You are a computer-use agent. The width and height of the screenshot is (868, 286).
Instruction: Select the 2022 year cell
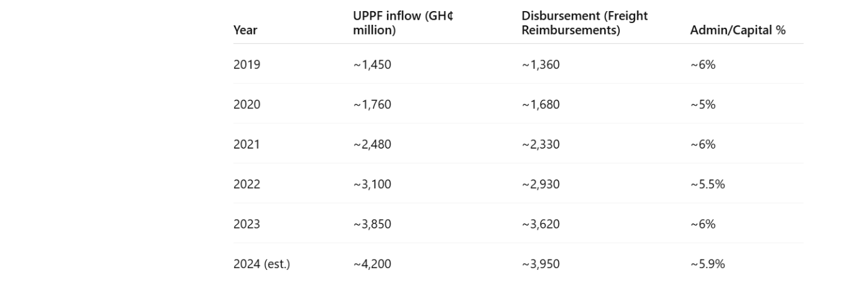coord(246,184)
